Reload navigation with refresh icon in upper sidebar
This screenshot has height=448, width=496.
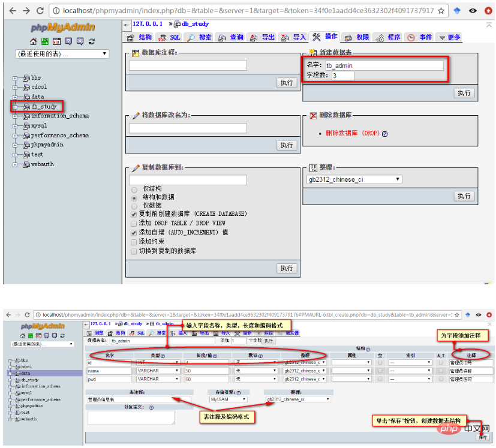[x=92, y=41]
